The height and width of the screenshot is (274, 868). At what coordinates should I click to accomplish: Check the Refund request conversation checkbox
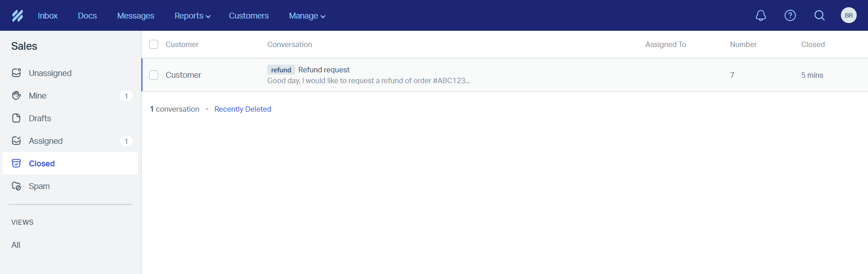click(x=154, y=75)
